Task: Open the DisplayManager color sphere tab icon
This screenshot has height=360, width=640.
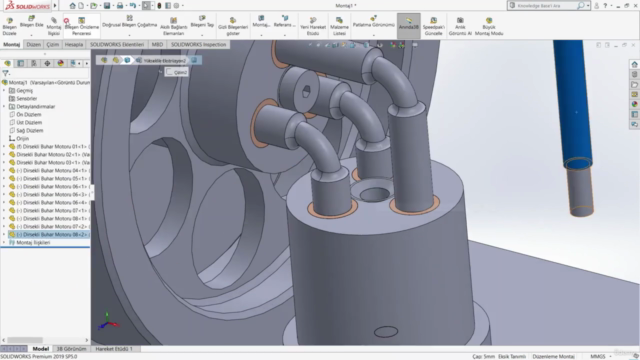Action: tap(60, 63)
